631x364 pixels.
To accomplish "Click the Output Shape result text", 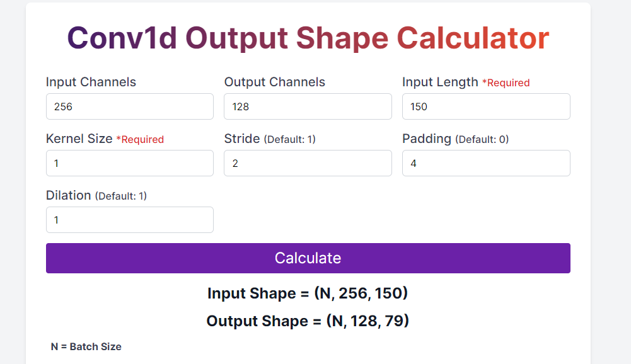I will [x=308, y=321].
